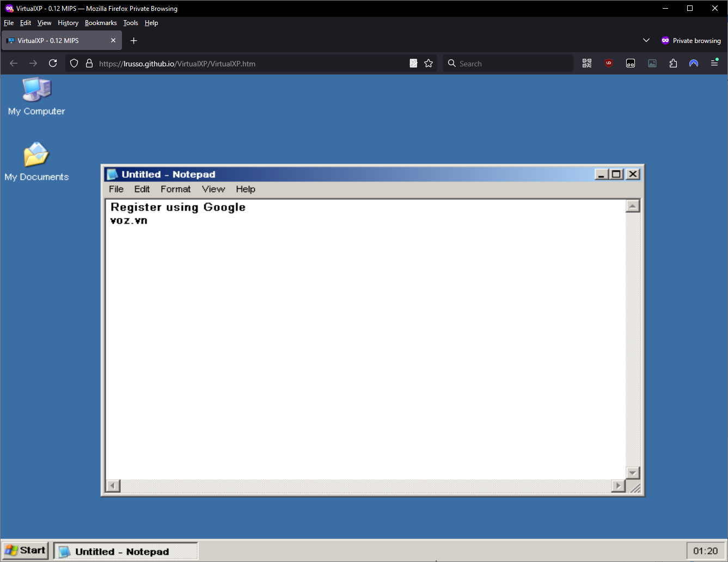Click Private browsing mask indicator
This screenshot has width=728, height=562.
click(x=690, y=41)
